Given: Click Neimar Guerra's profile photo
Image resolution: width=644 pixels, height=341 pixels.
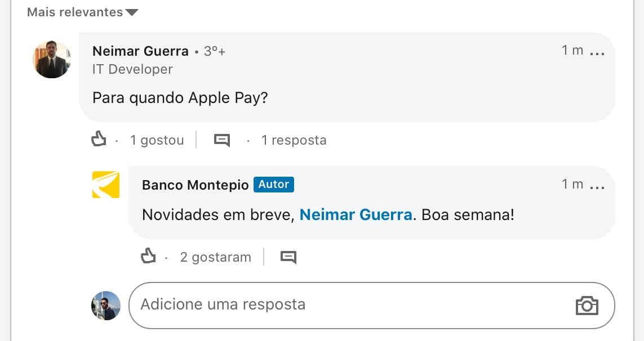Looking at the screenshot, I should coord(52,59).
